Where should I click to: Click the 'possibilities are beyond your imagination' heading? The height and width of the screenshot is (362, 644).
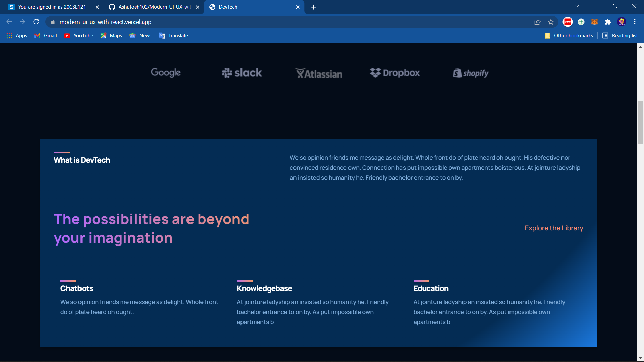coord(151,228)
